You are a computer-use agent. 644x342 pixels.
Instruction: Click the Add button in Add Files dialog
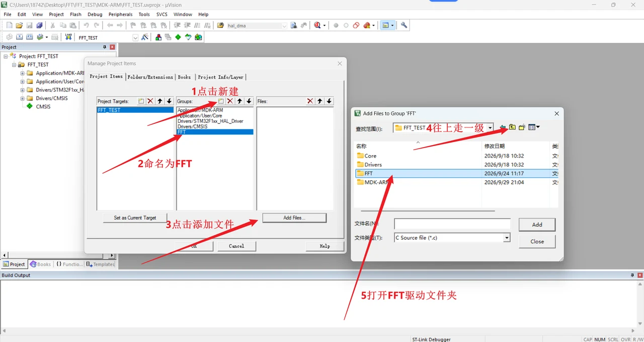coord(537,225)
